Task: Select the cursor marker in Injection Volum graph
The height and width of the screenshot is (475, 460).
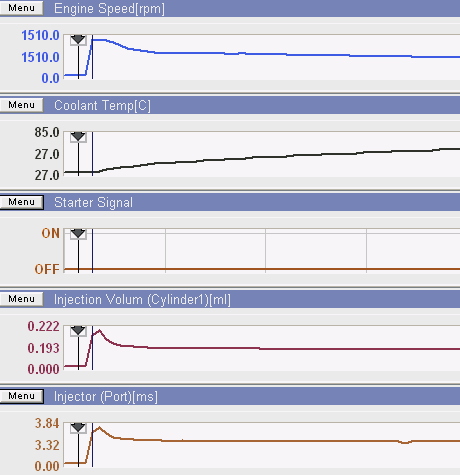Action: [x=78, y=331]
